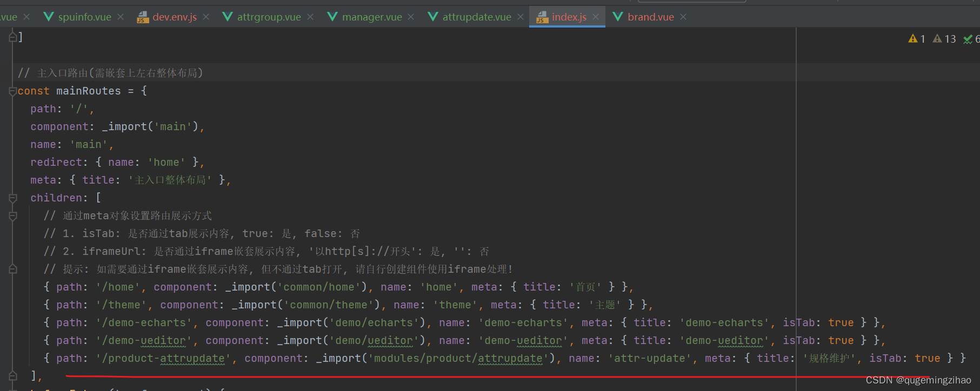Collapse the mainRoutes object fold marker
980x391 pixels.
(13, 91)
